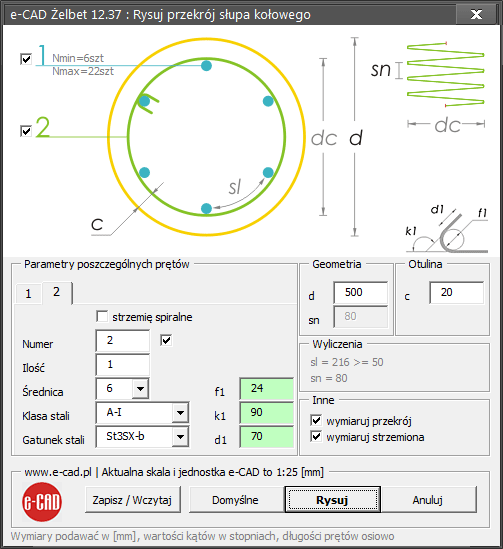Click the Rysuj button
This screenshot has height=549, width=503.
(x=333, y=500)
